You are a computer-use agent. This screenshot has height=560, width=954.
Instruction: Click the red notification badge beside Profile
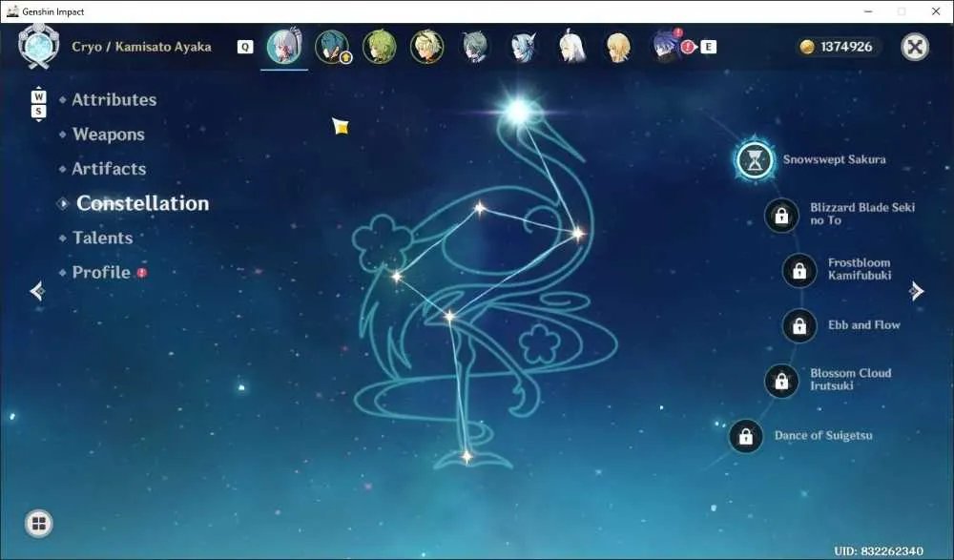click(142, 273)
